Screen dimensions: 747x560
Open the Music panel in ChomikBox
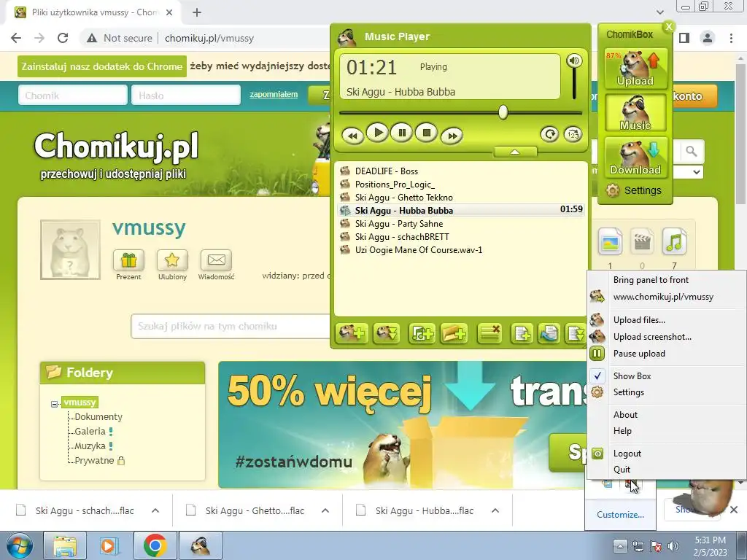[x=635, y=113]
